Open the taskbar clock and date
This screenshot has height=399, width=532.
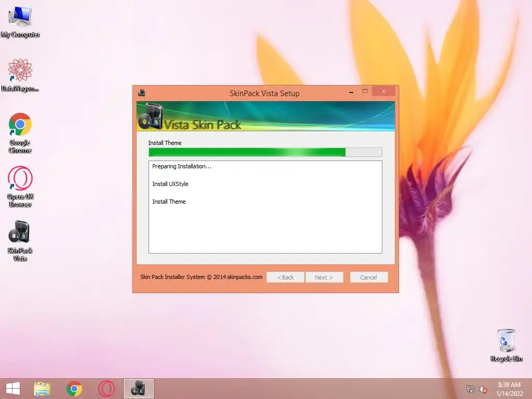509,389
